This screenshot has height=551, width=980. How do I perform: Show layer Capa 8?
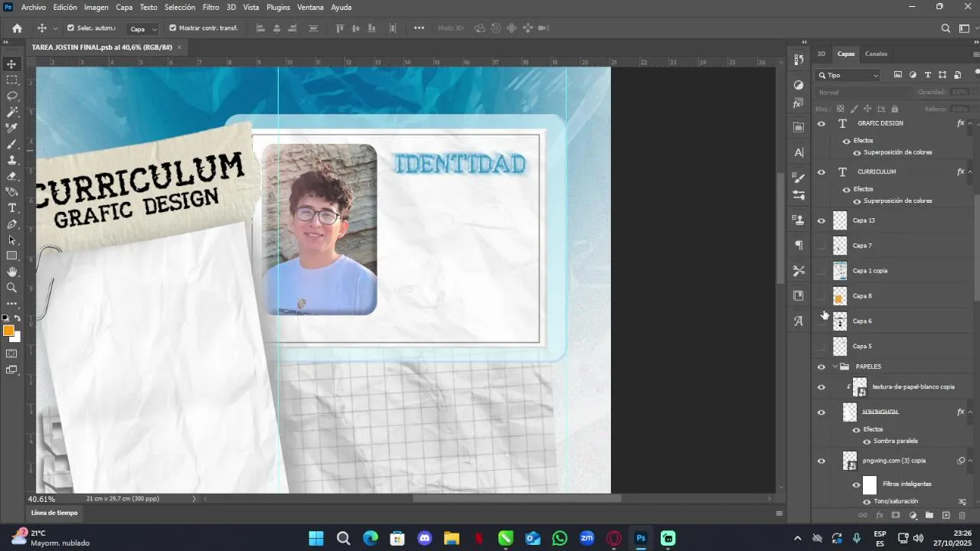click(x=822, y=296)
